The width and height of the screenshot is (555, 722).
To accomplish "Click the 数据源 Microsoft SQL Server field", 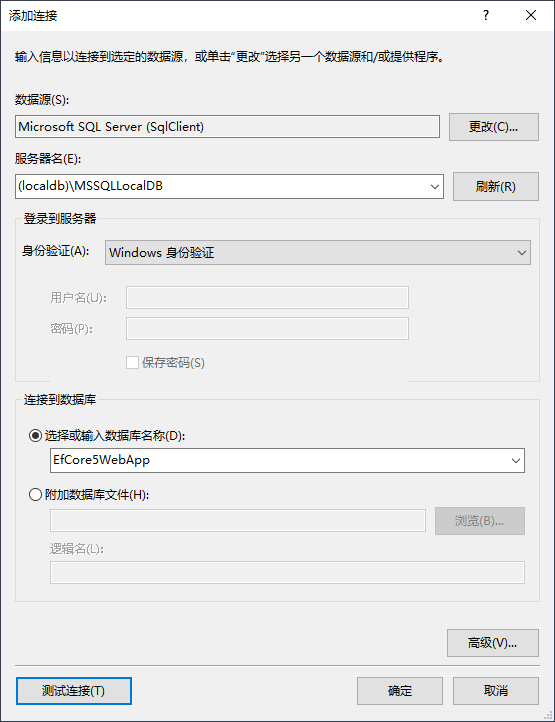I will tap(227, 127).
